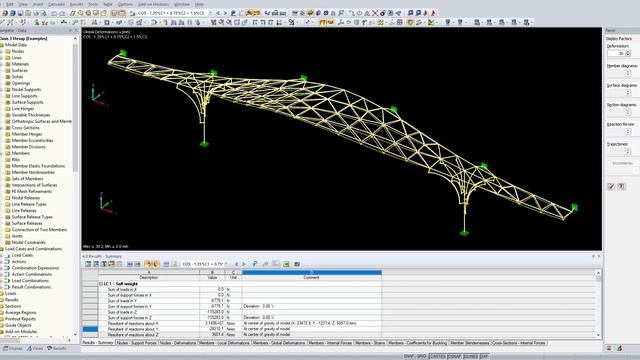640x360 pixels.
Task: Open the Add-on Modules menu
Action: pyautogui.click(x=153, y=4)
